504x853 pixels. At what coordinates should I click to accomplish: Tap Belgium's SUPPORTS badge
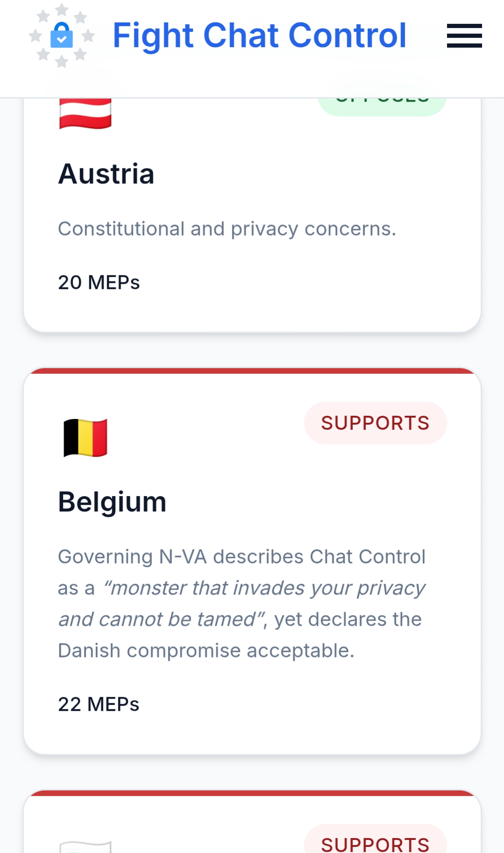[x=375, y=423]
